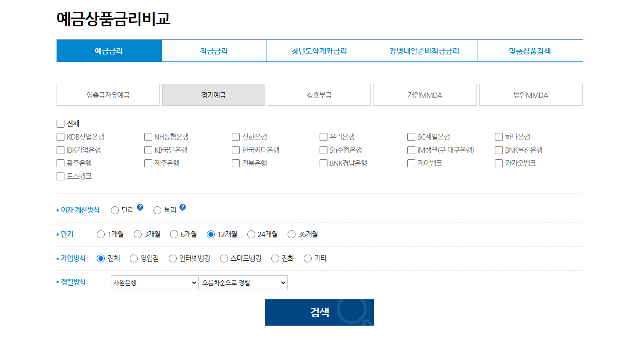The height and width of the screenshot is (341, 644).
Task: Open the 장병내일준비적금금리 tab
Action: (x=425, y=51)
